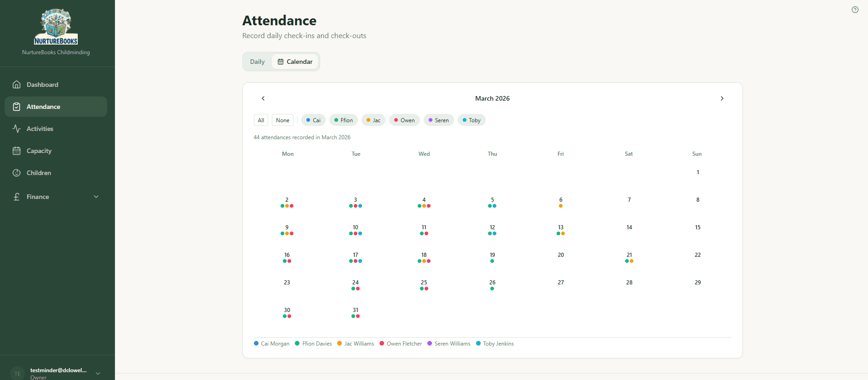
Task: Click the Finance pound icon
Action: [17, 197]
